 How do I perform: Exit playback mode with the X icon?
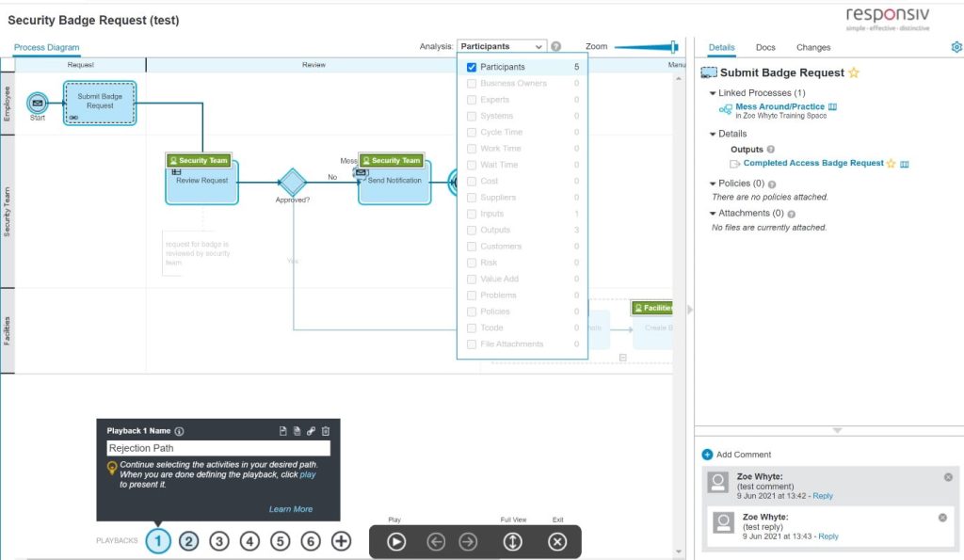[x=557, y=542]
